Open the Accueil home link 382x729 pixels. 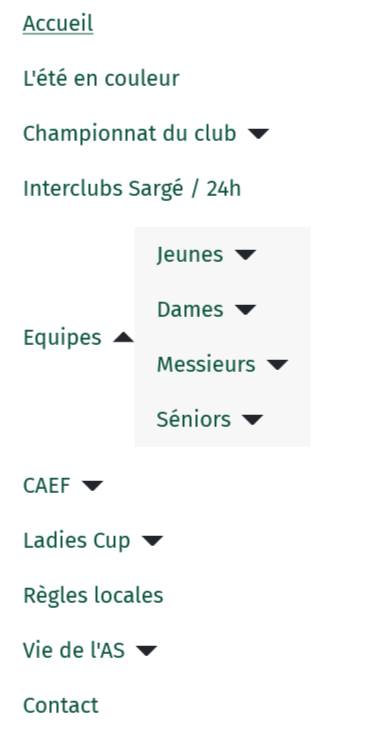[x=58, y=24]
